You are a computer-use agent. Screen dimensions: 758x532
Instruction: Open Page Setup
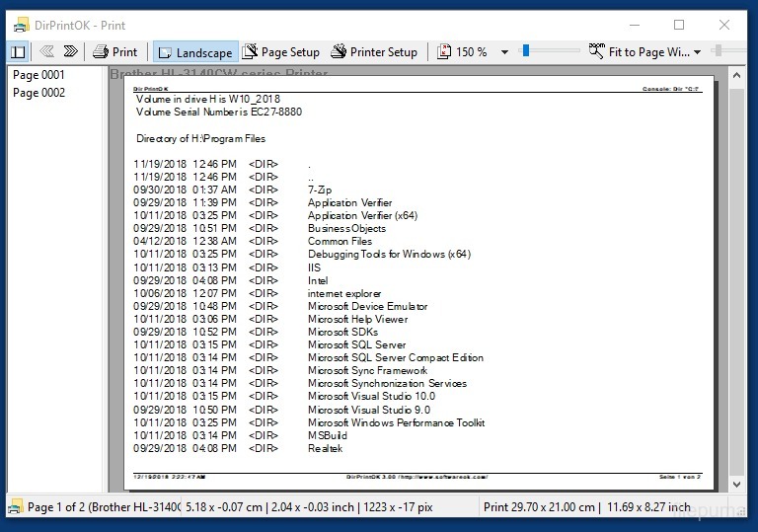[282, 52]
